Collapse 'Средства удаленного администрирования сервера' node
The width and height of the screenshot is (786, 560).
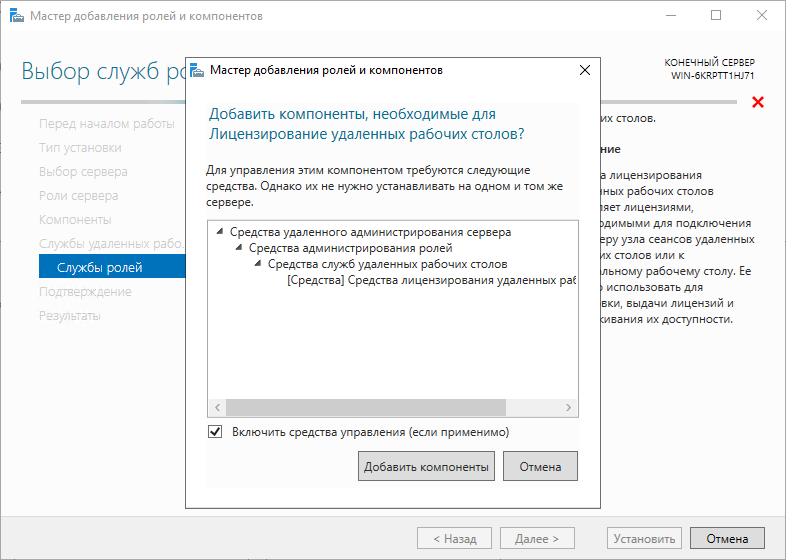pyautogui.click(x=220, y=232)
